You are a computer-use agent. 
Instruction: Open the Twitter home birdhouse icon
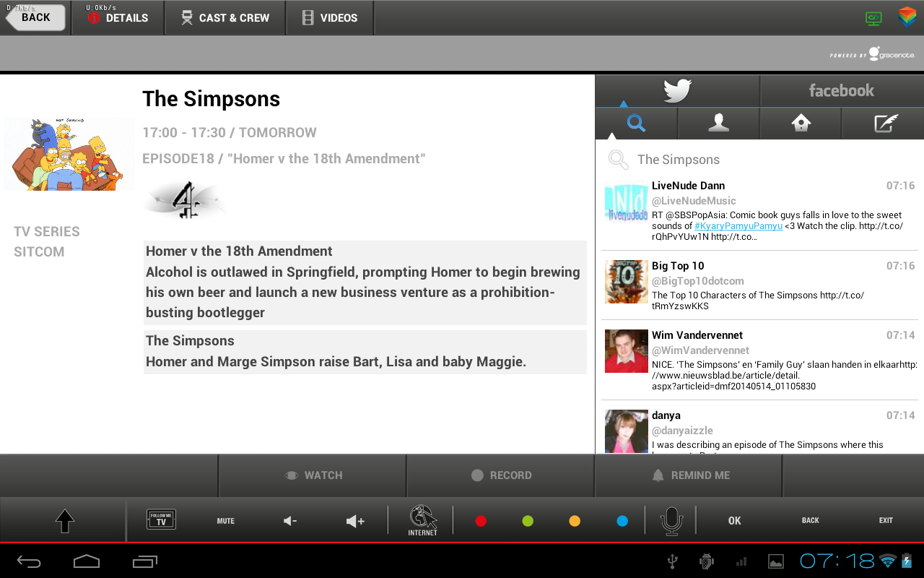click(x=801, y=124)
